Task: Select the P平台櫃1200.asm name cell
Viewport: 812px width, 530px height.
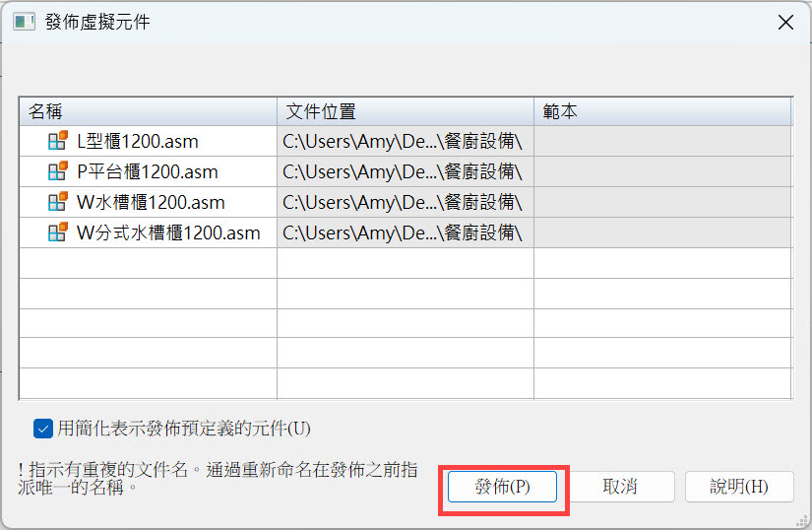Action: tap(147, 171)
